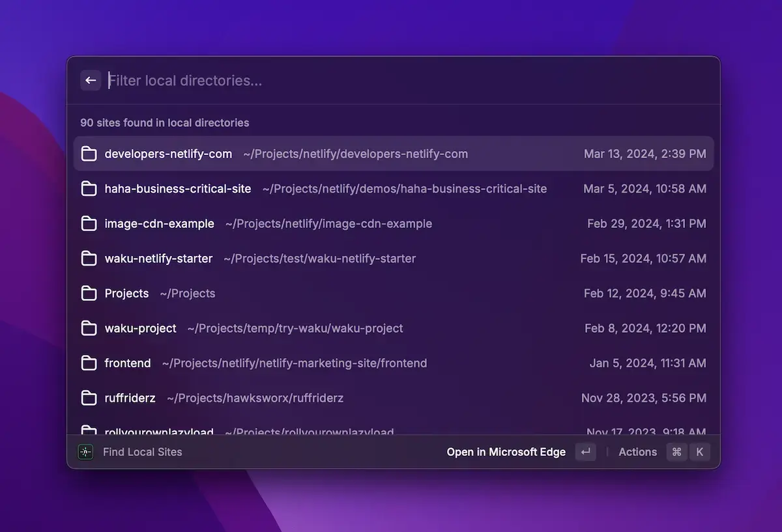Open the Actions menu
782x532 pixels.
click(637, 452)
